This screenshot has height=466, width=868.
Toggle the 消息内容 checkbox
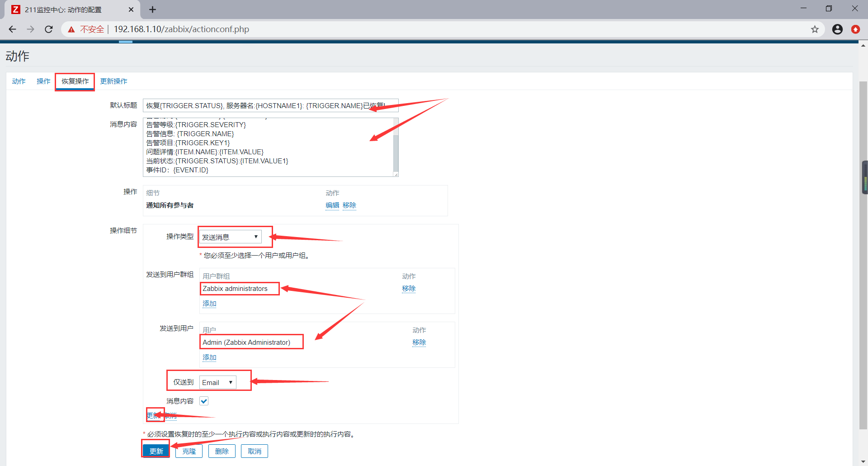204,401
